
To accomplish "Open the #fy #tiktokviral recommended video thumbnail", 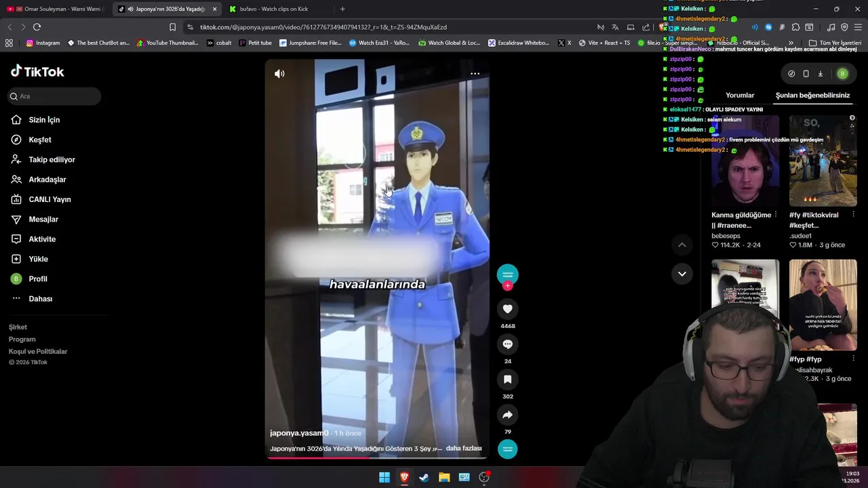I will [823, 161].
